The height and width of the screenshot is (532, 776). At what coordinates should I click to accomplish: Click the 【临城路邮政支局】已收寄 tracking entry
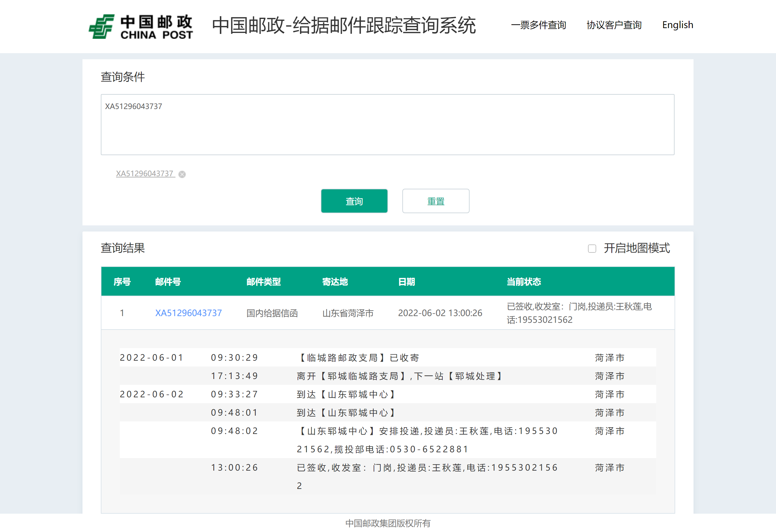tap(358, 358)
